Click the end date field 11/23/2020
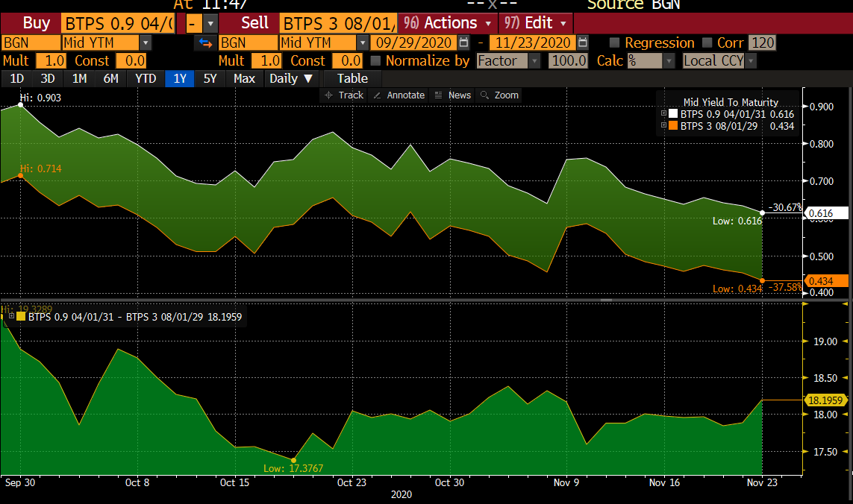Screen dimensions: 853x504 533,42
